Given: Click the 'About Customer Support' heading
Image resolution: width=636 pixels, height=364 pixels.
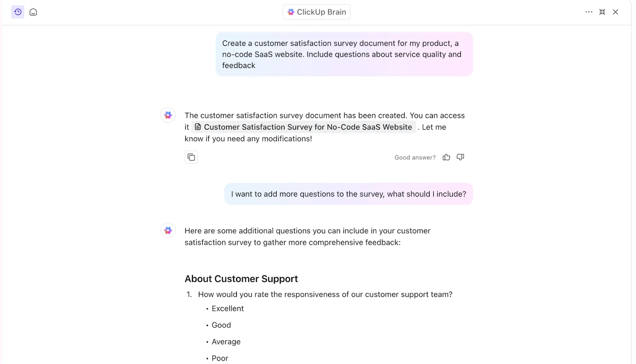Looking at the screenshot, I should tap(241, 279).
